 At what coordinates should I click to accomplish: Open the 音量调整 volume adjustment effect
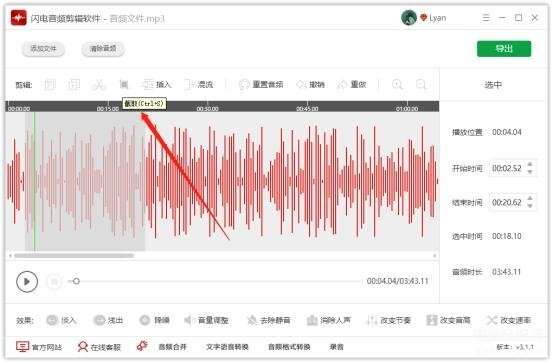tap(207, 320)
